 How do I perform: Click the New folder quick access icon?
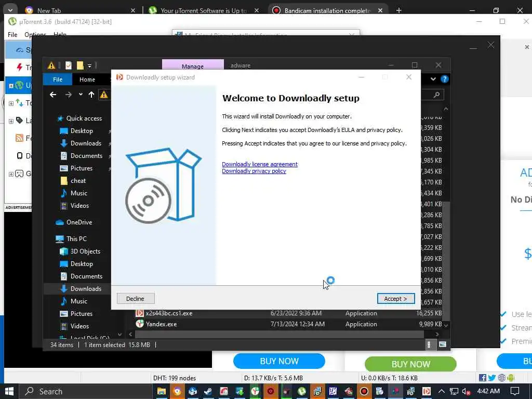click(x=80, y=65)
